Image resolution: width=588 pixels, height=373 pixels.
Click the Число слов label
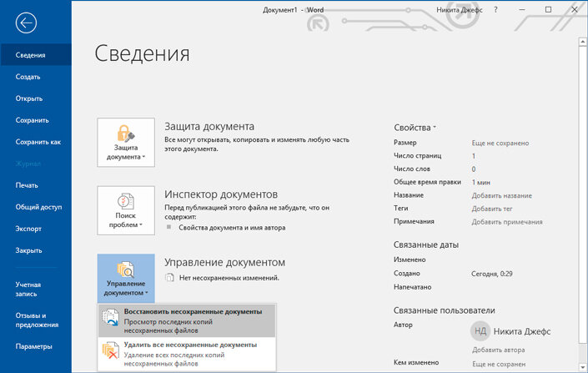click(412, 169)
